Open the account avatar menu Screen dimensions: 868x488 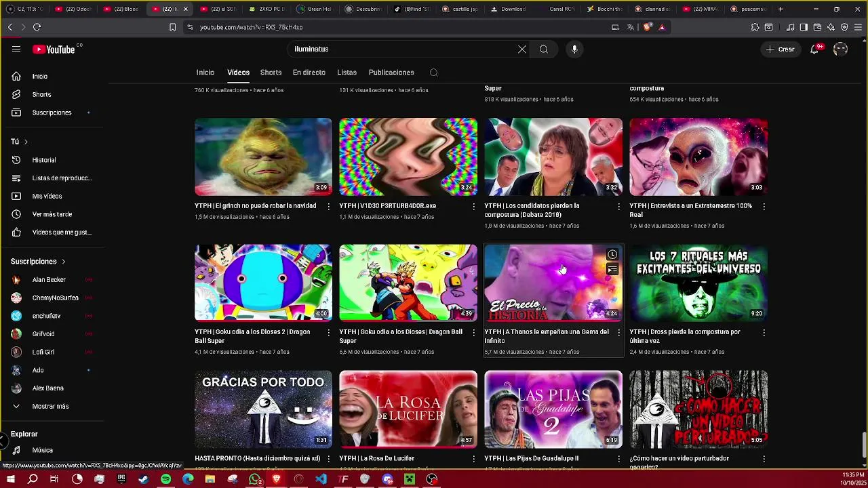pos(840,49)
